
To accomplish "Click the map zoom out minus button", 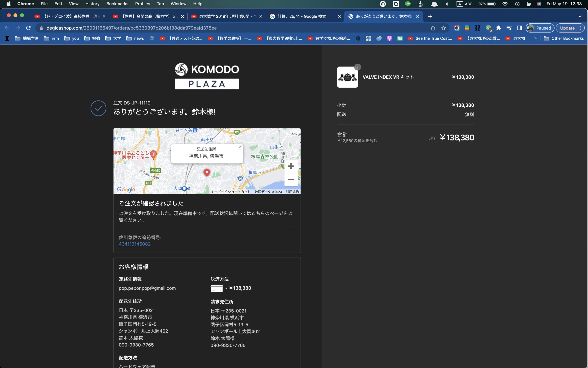I will pyautogui.click(x=291, y=180).
